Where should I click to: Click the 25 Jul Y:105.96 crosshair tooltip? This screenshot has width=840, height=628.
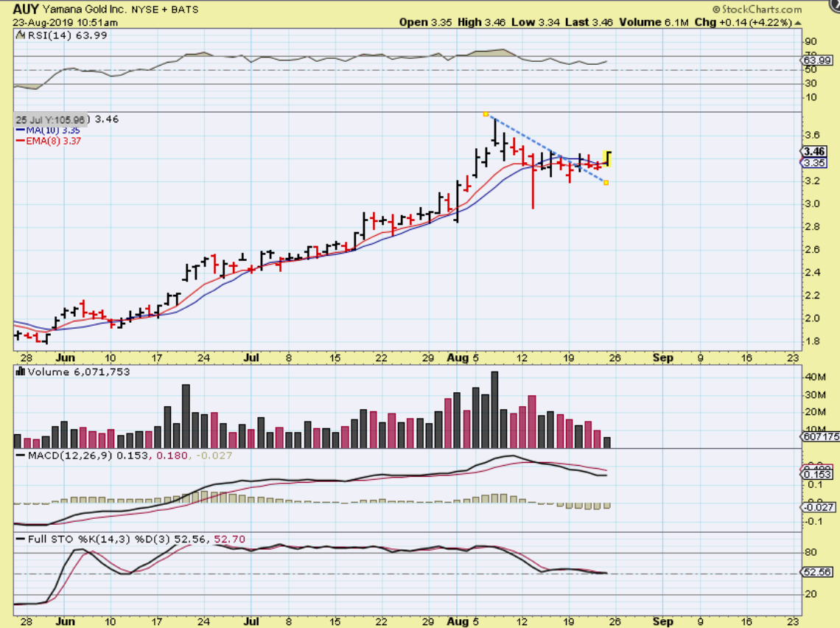pos(50,120)
